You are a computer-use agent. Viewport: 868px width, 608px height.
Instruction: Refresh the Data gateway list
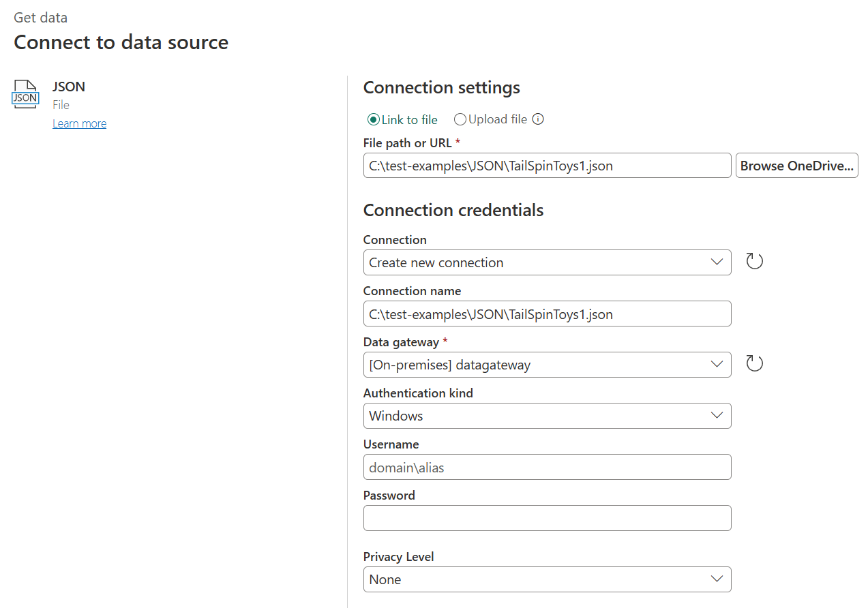click(754, 364)
